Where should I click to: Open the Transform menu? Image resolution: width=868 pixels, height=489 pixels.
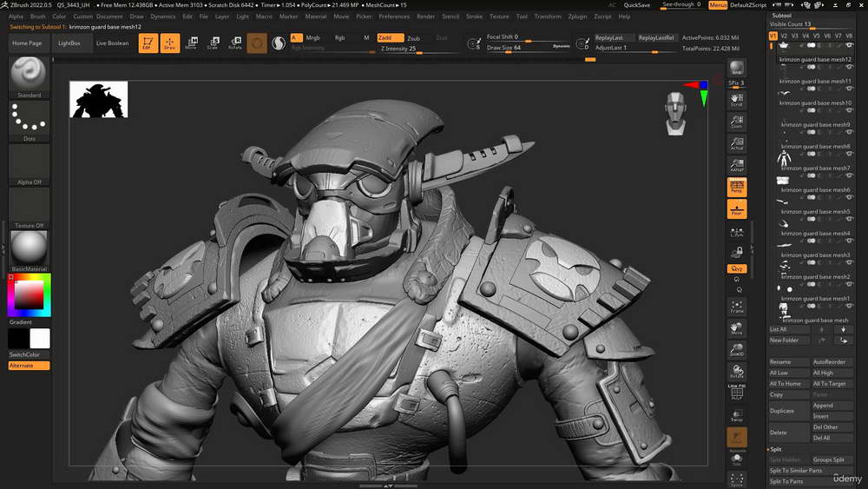tap(548, 17)
